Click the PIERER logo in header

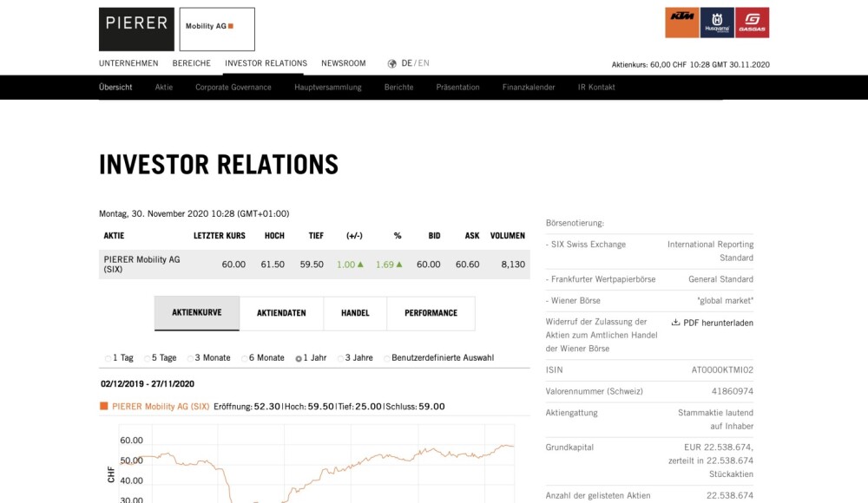pyautogui.click(x=136, y=29)
